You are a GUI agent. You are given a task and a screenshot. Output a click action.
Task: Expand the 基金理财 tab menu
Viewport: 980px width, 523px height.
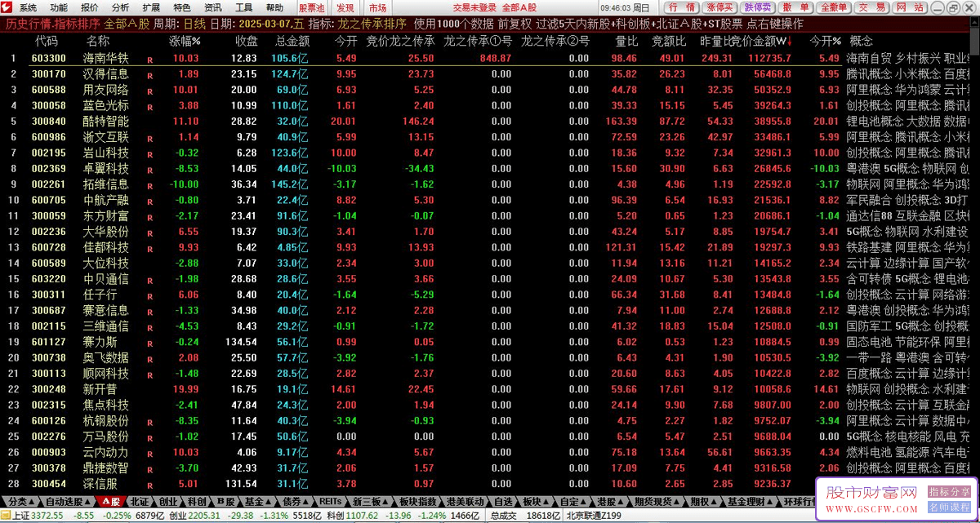click(751, 501)
